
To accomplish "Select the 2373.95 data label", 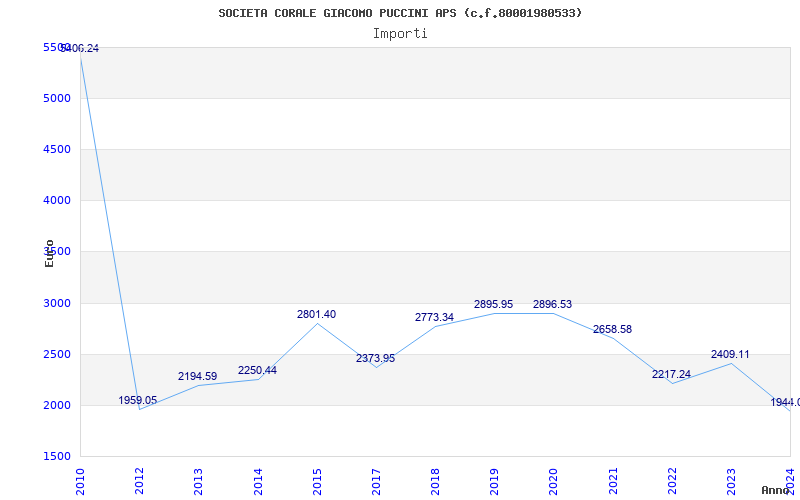I will (x=376, y=358).
